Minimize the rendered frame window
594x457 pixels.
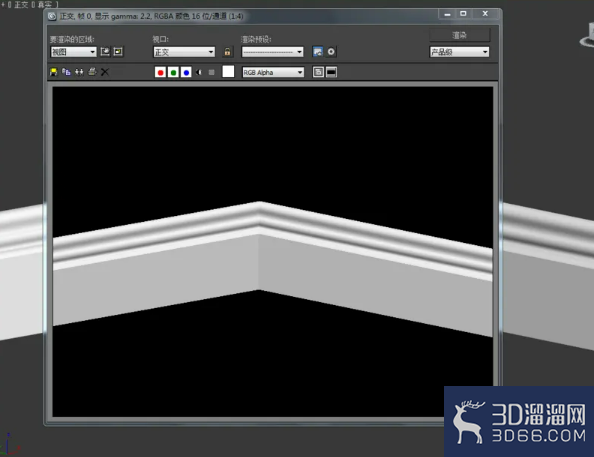[447, 14]
